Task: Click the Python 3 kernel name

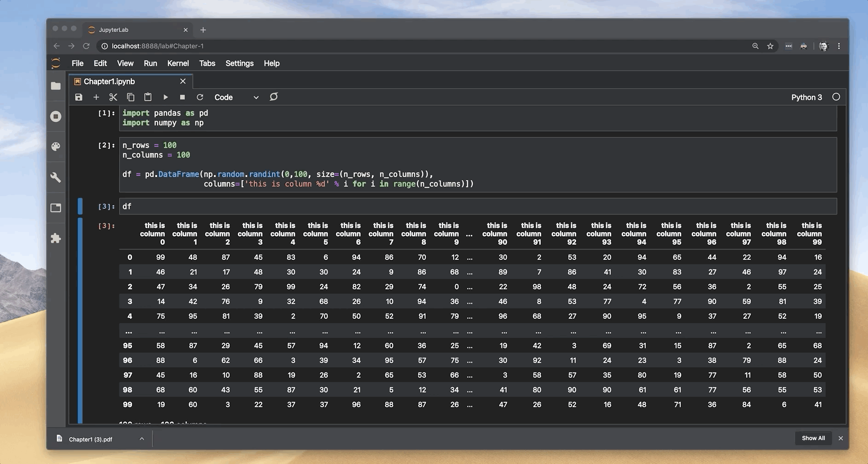Action: (x=806, y=97)
